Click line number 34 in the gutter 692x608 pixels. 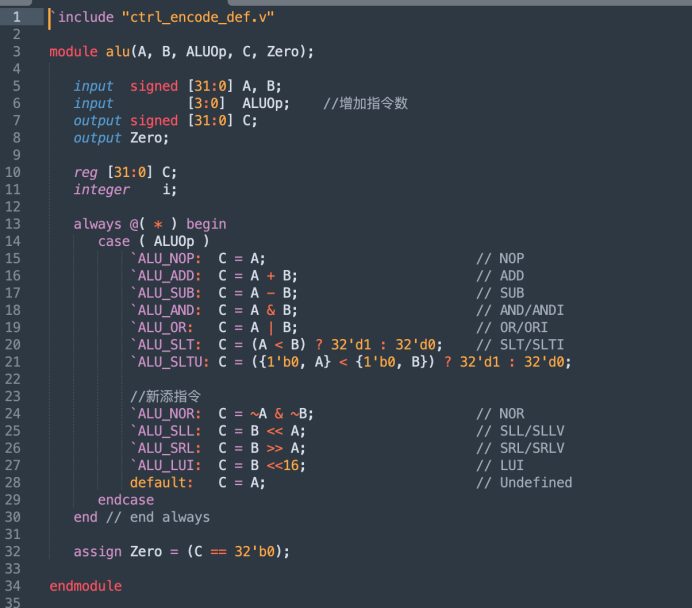(x=15, y=586)
